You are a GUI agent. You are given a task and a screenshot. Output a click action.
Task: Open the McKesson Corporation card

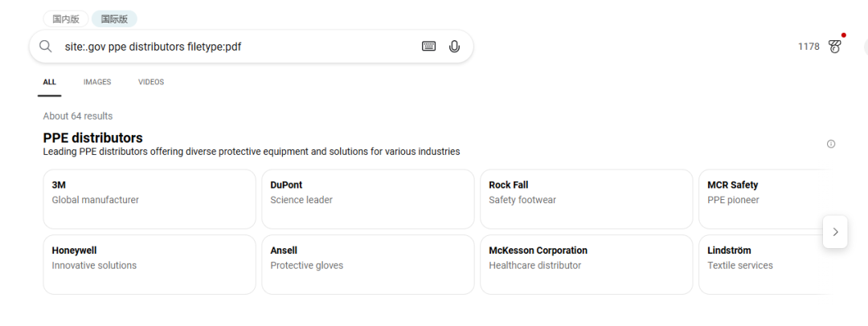(586, 264)
